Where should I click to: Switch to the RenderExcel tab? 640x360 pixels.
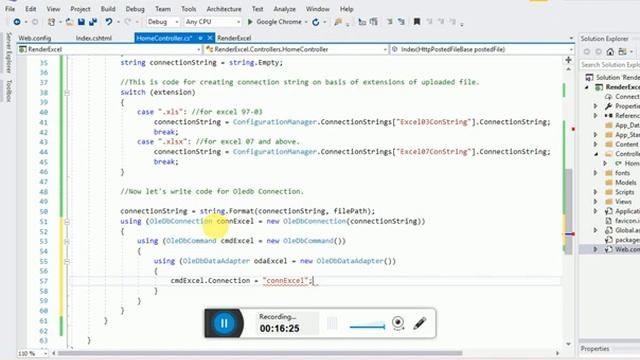234,38
